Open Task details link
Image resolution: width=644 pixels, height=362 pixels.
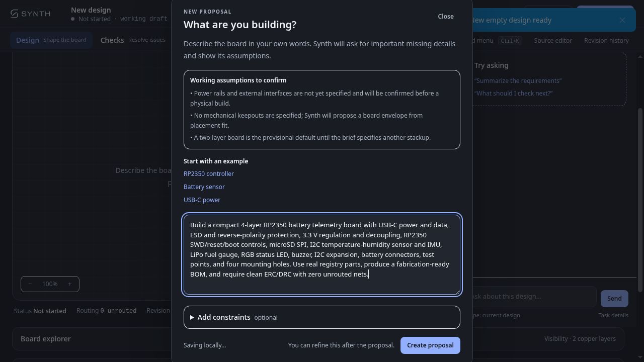[613, 315]
